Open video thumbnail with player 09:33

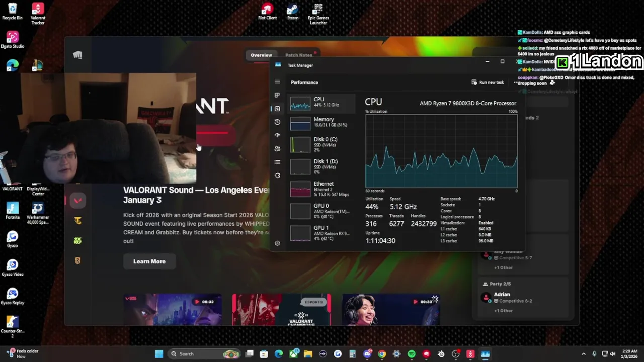click(x=391, y=310)
